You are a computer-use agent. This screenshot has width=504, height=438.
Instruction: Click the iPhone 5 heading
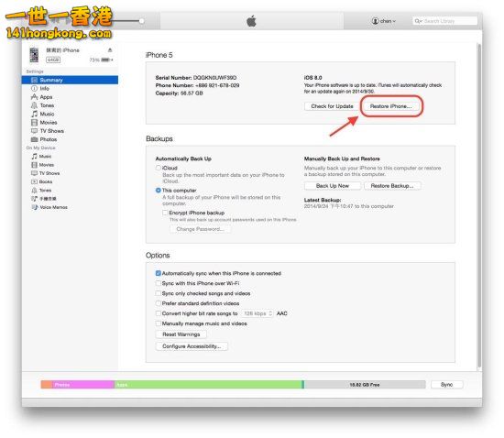point(159,55)
